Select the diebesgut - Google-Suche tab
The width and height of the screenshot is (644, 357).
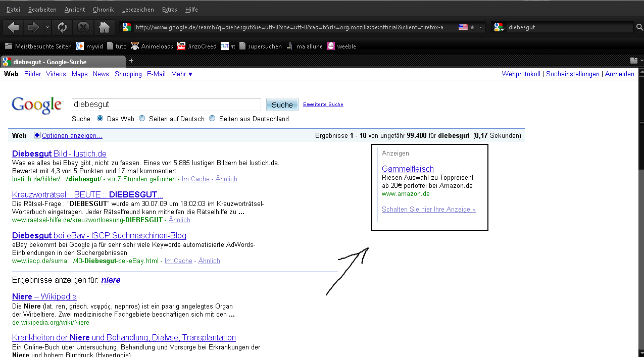(x=63, y=62)
